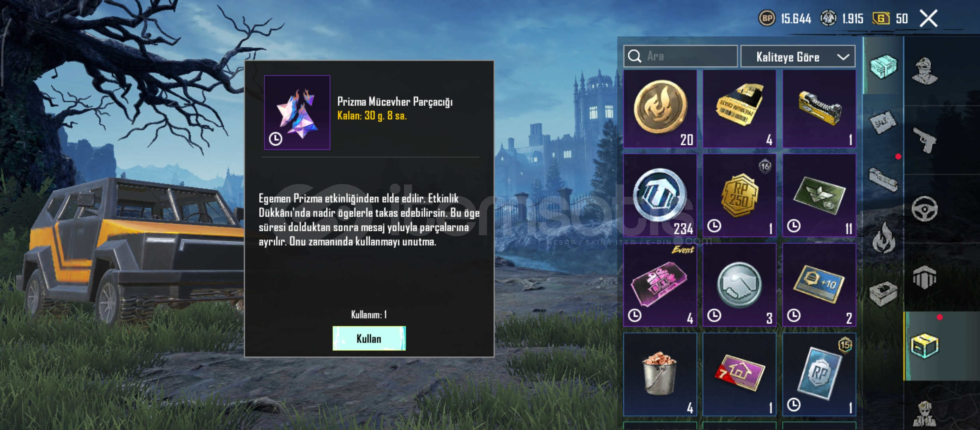
Task: Open the pistol weapons category
Action: (924, 140)
